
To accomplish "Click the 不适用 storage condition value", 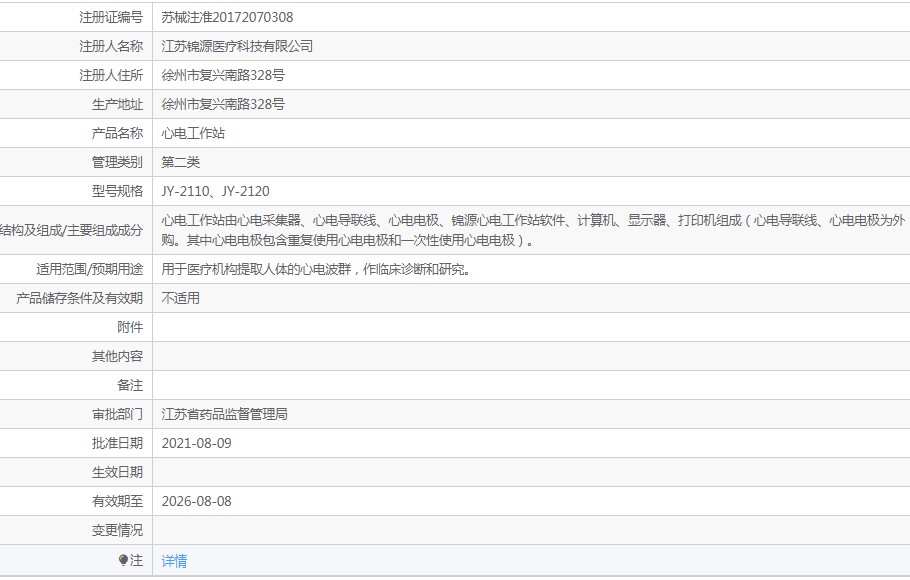I will click(x=180, y=298).
